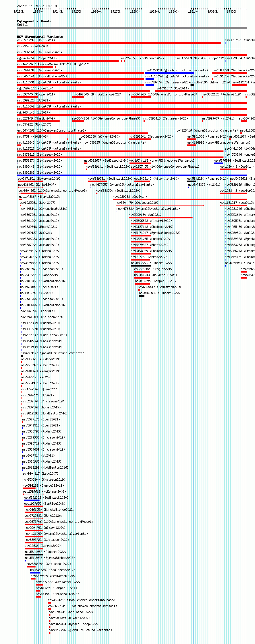The image size is (255, 644).
Task: Select nsv5999077 (Wu2021) variant
Action: [218, 118]
